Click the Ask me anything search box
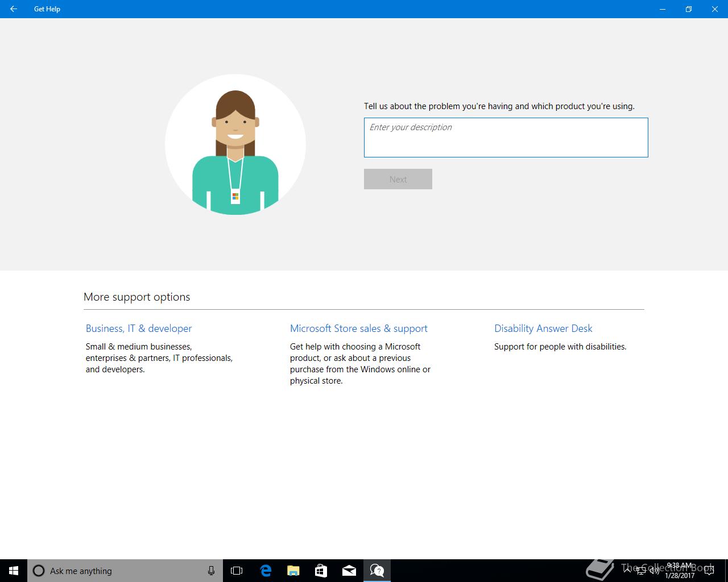This screenshot has width=728, height=582. (x=125, y=571)
